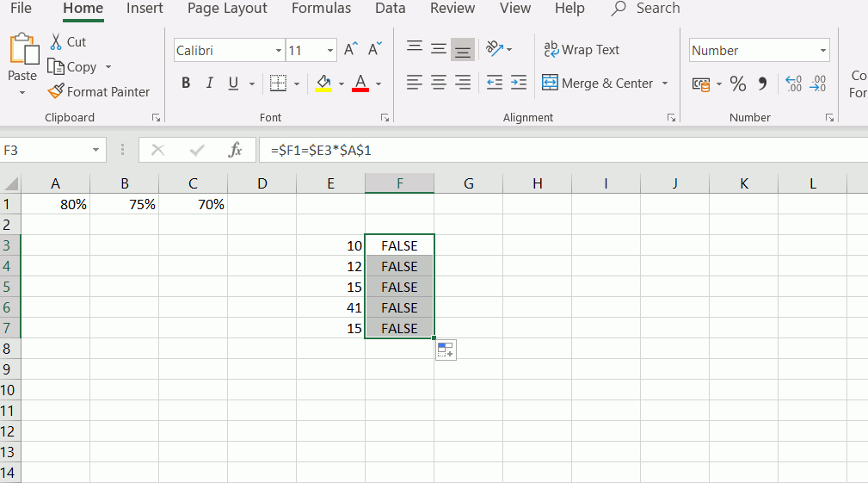Toggle Bold formatting
The width and height of the screenshot is (868, 483).
coord(186,84)
